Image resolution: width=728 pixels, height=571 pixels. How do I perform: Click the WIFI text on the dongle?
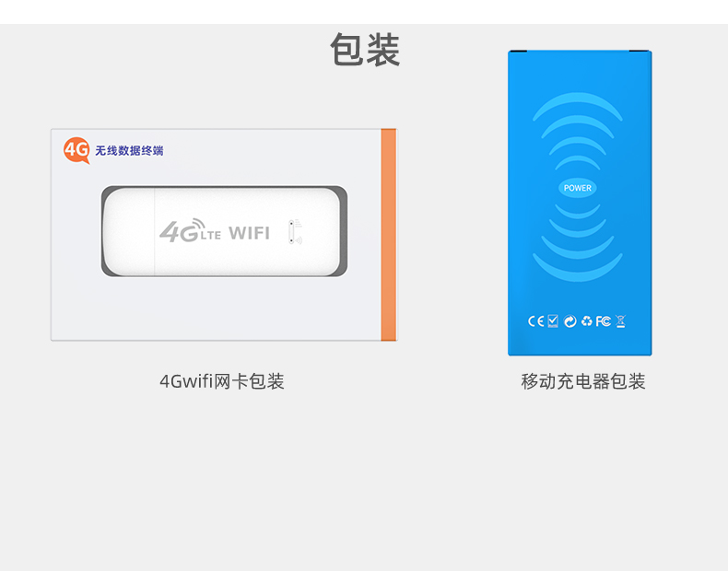tap(250, 233)
